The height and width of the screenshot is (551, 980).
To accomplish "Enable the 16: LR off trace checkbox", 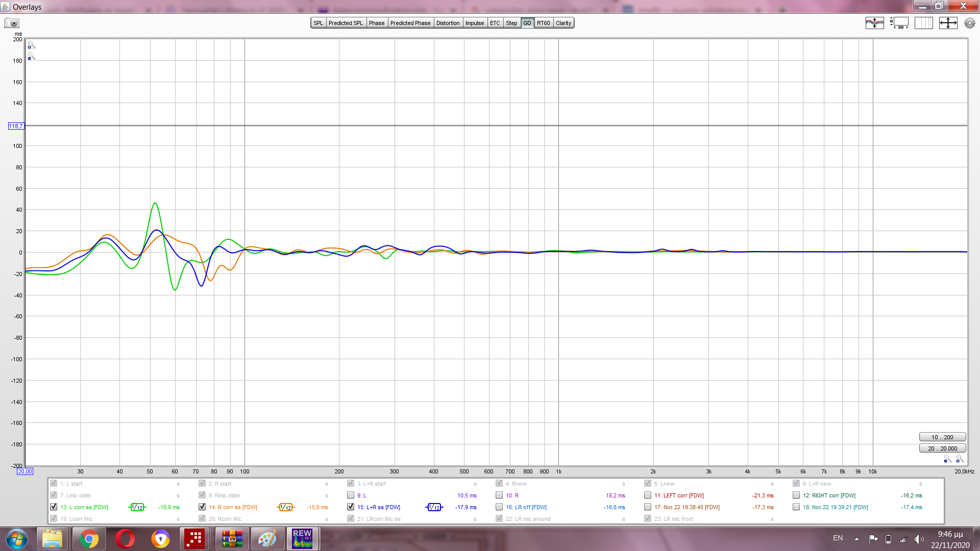I will click(x=499, y=507).
